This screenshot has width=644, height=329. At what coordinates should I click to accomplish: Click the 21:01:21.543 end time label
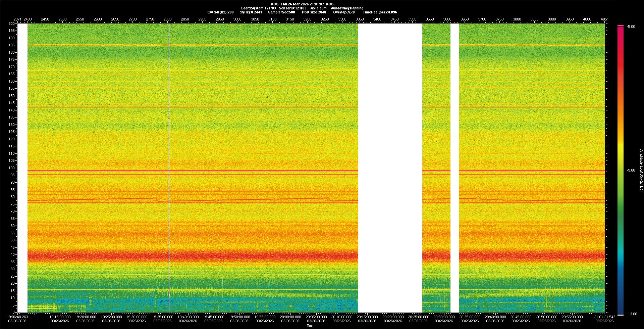point(604,317)
